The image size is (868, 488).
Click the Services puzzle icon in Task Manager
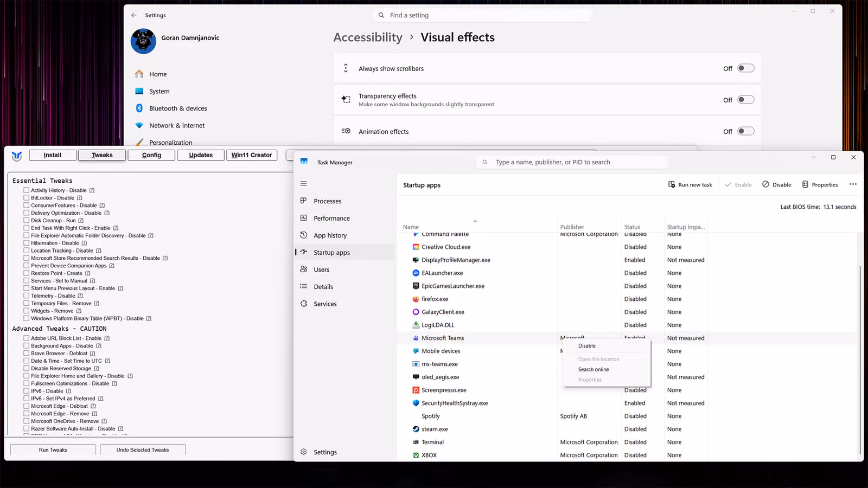(x=304, y=304)
